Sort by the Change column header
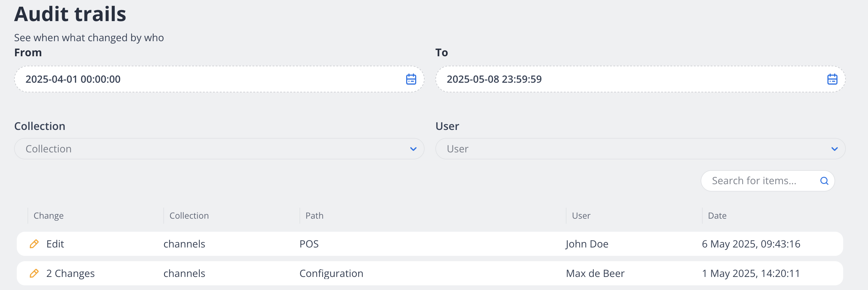 49,216
